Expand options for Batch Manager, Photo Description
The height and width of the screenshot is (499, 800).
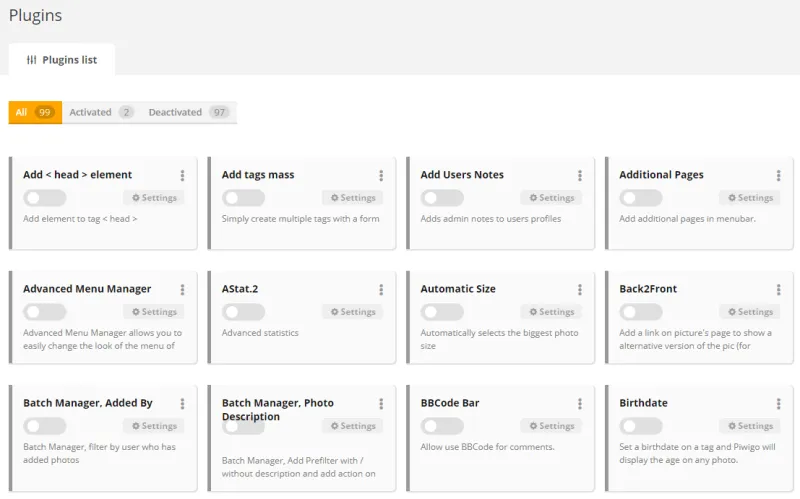coord(381,403)
